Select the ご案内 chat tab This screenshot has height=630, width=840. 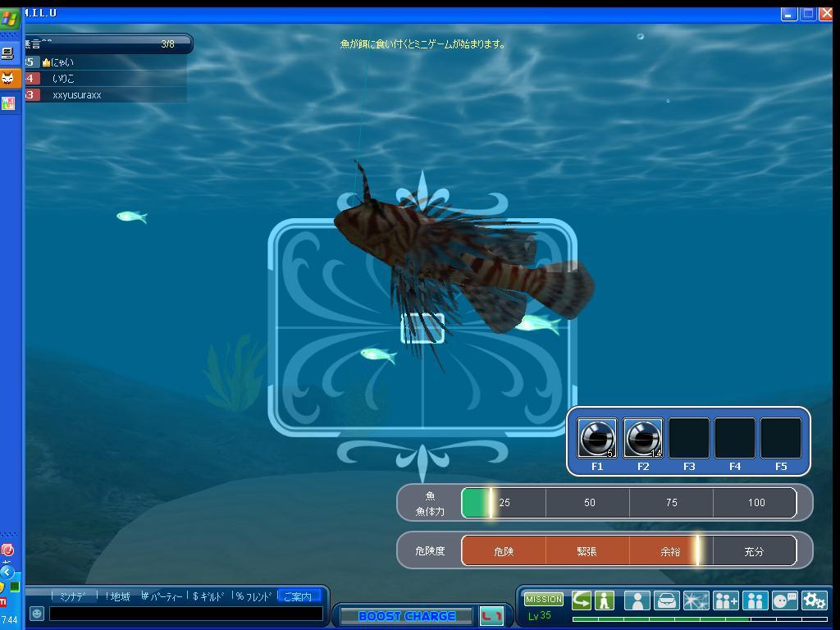pyautogui.click(x=298, y=596)
